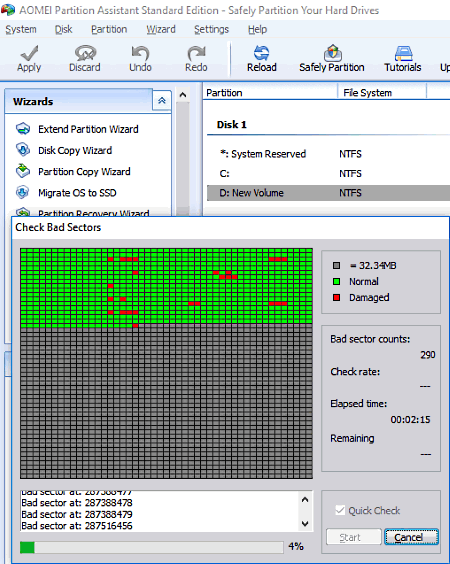450x564 pixels.
Task: Open the Partition Recovery Wizard
Action: (x=94, y=213)
